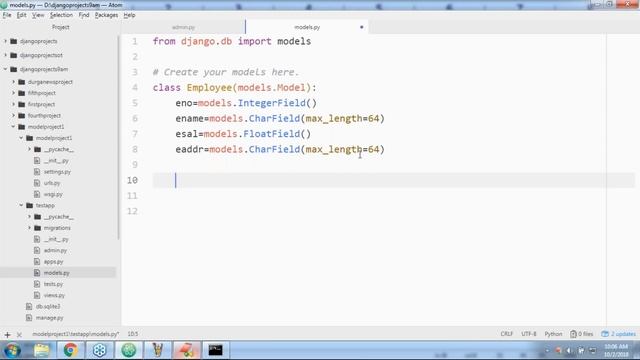The height and width of the screenshot is (360, 640).
Task: Change CRLF line ending setting
Action: pyautogui.click(x=507, y=334)
